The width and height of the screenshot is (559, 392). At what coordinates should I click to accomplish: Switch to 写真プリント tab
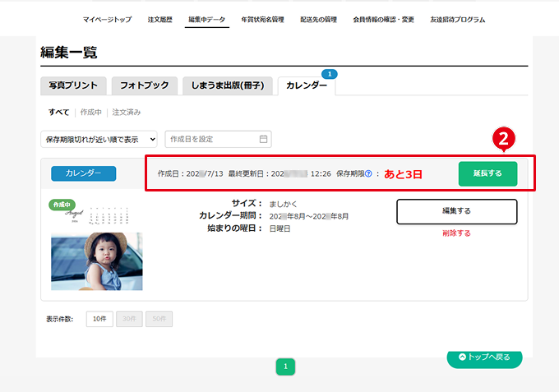pyautogui.click(x=73, y=85)
